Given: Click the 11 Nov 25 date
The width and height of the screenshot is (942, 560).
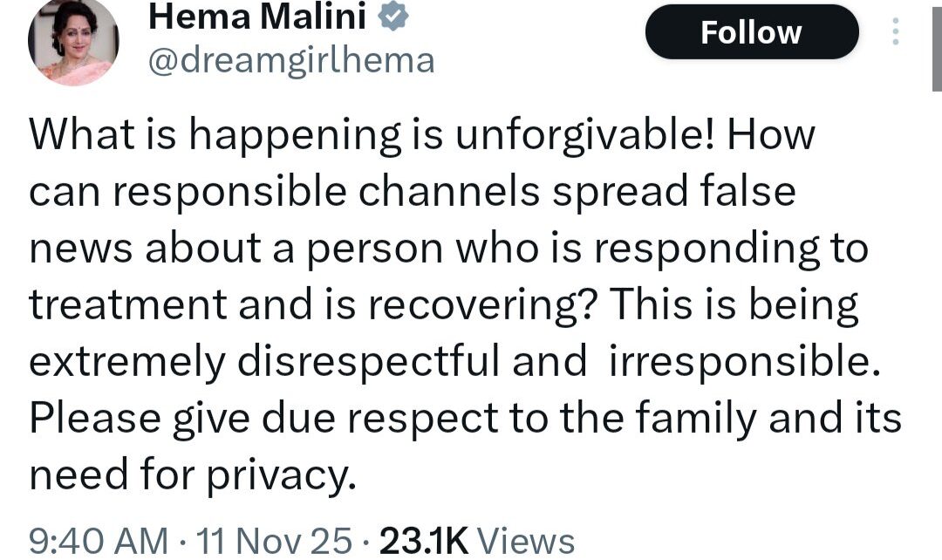Looking at the screenshot, I should pos(275,541).
